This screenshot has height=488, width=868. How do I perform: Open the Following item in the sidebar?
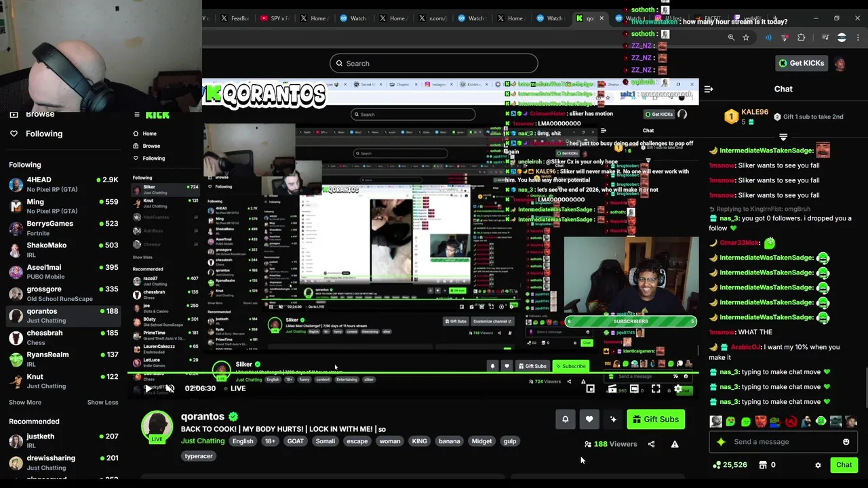point(44,134)
